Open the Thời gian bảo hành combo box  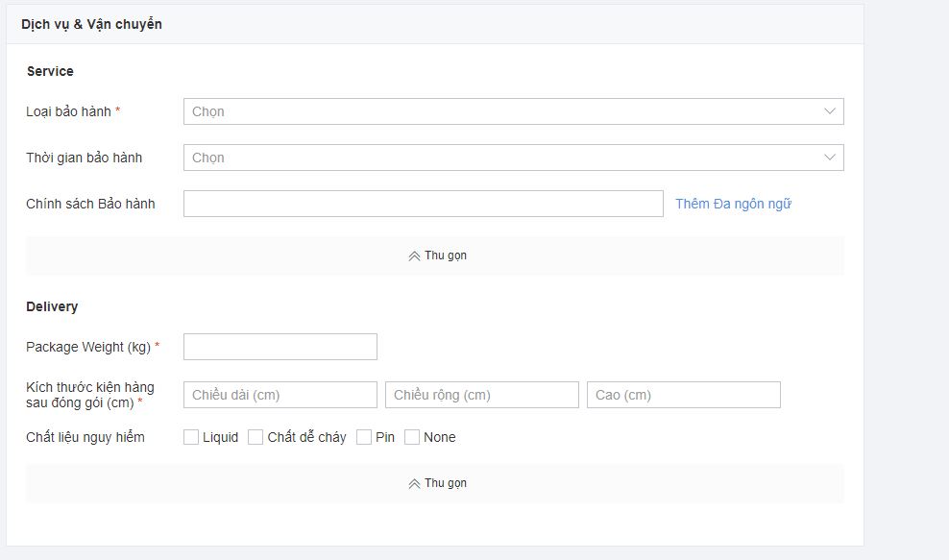[x=499, y=158]
